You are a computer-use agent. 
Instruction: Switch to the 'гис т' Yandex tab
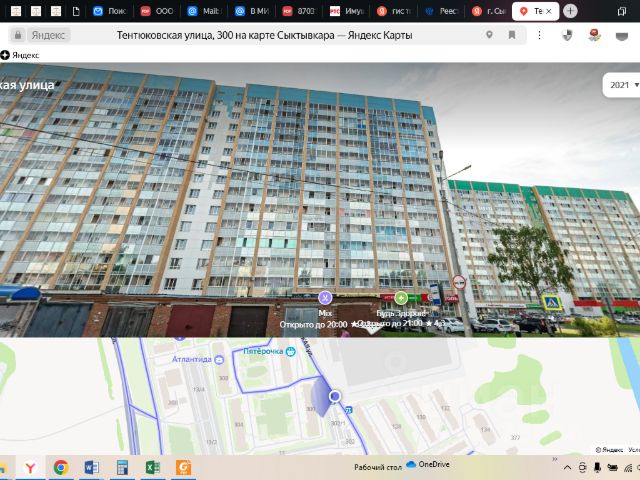tap(394, 11)
